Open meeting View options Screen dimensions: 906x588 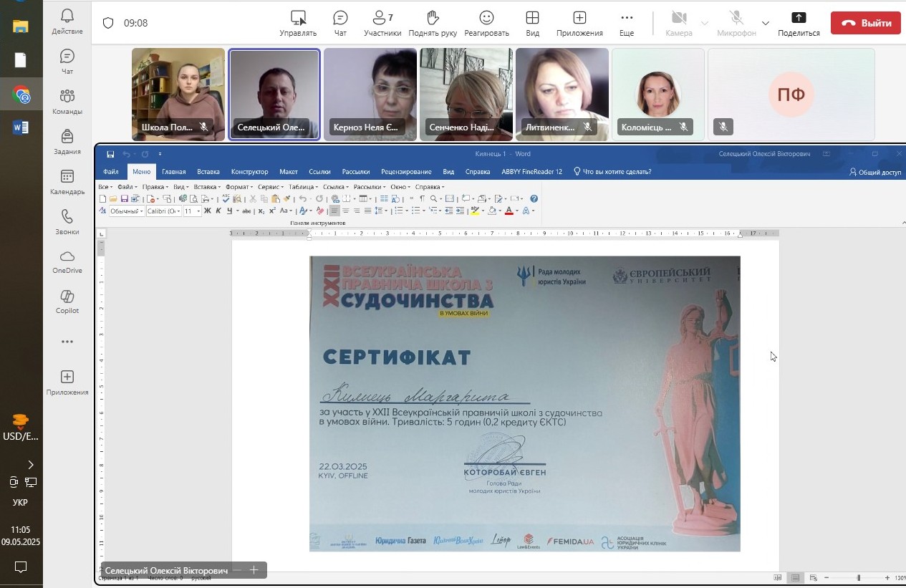click(532, 23)
